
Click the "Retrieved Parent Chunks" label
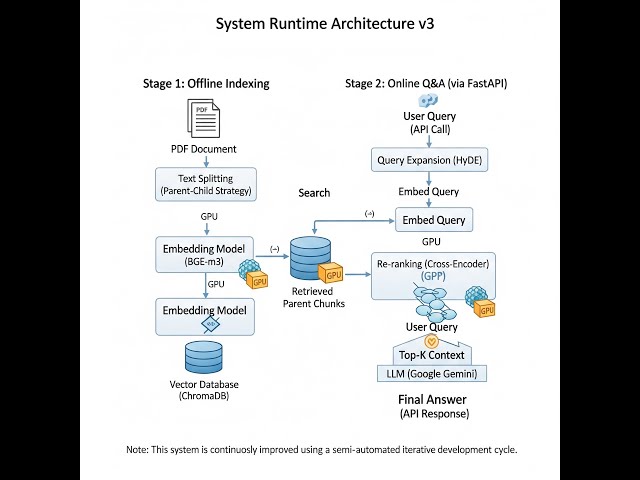[x=313, y=298]
